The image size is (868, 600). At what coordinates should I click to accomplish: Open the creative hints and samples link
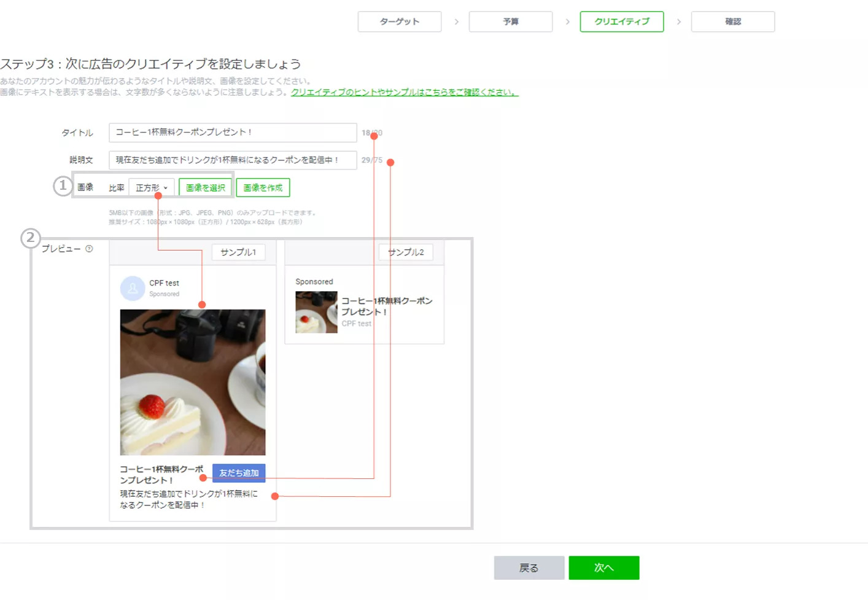coord(404,92)
